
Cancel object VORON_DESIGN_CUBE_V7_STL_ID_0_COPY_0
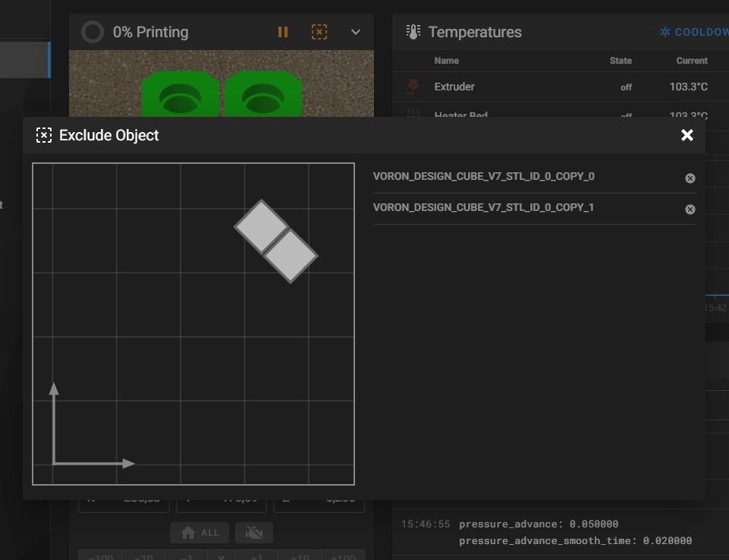[690, 178]
